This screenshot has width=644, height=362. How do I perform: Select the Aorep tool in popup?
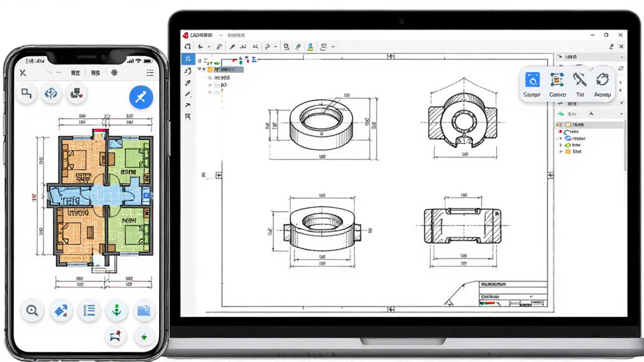[x=602, y=84]
